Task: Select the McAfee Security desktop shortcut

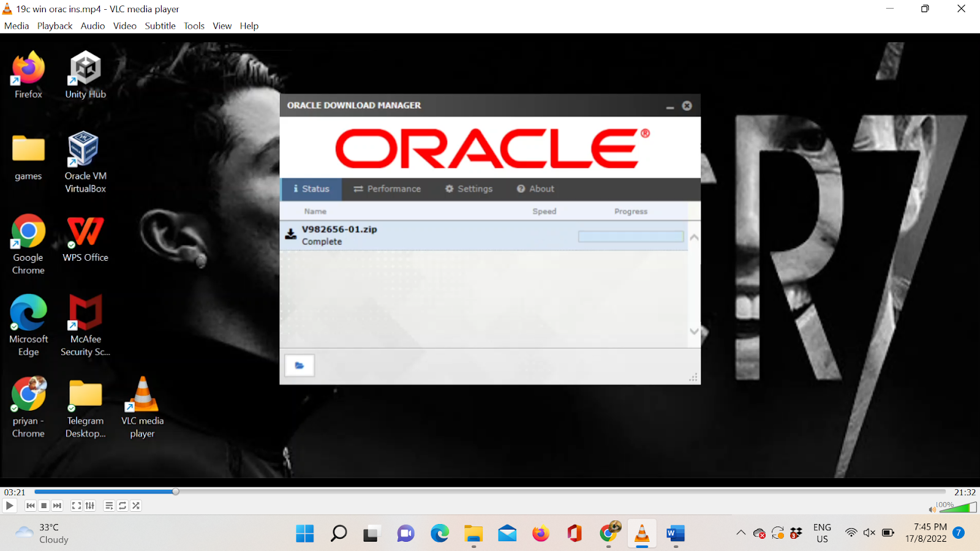Action: [x=86, y=326]
